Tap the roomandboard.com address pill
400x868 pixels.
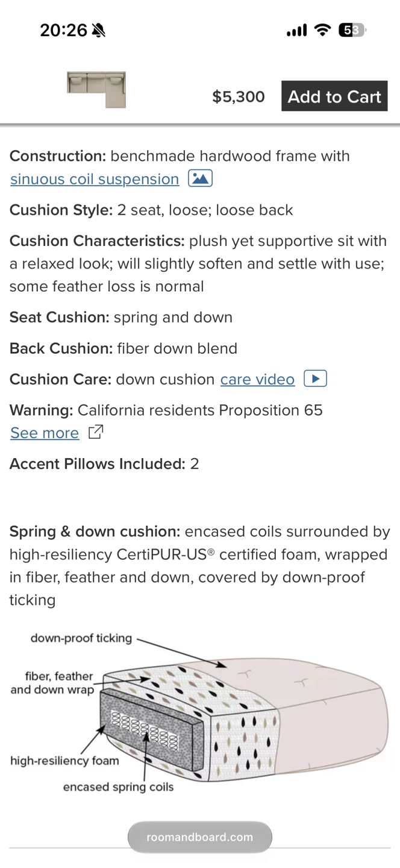(x=200, y=837)
